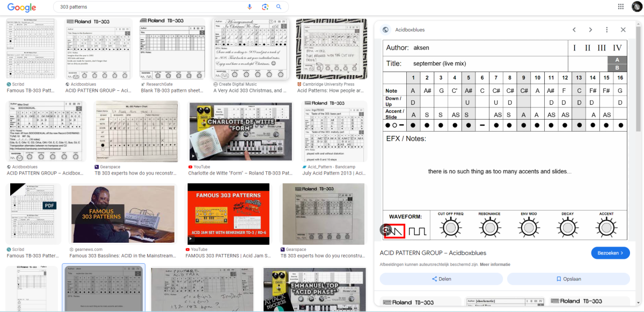This screenshot has height=312, width=644.
Task: Click the Delen share button
Action: [441, 279]
